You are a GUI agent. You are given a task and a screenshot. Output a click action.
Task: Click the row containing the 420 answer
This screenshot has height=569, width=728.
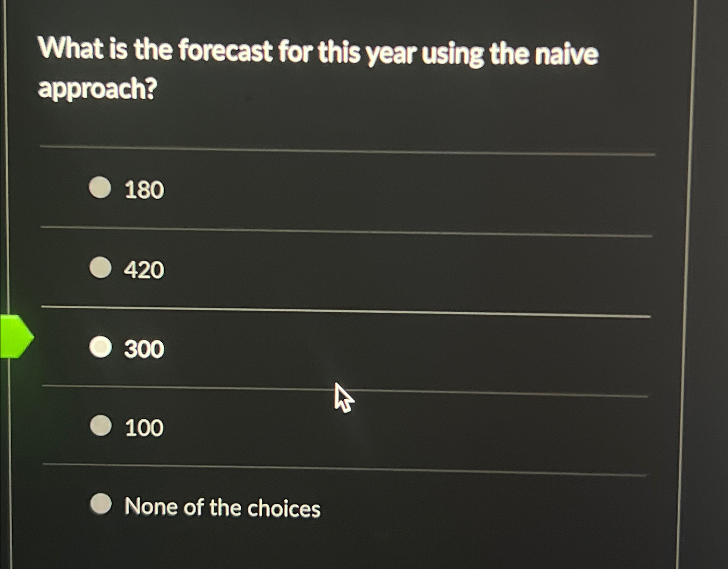pyautogui.click(x=303, y=268)
